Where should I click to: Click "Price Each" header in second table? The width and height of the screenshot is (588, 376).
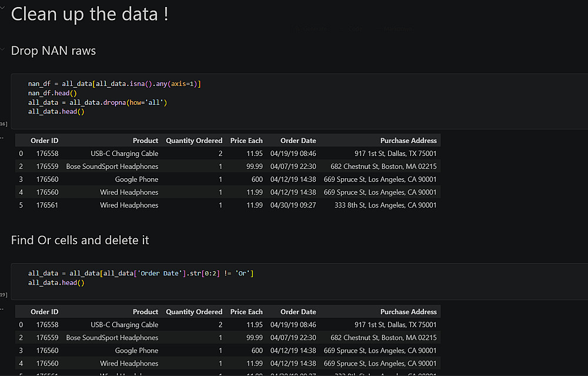pos(246,312)
